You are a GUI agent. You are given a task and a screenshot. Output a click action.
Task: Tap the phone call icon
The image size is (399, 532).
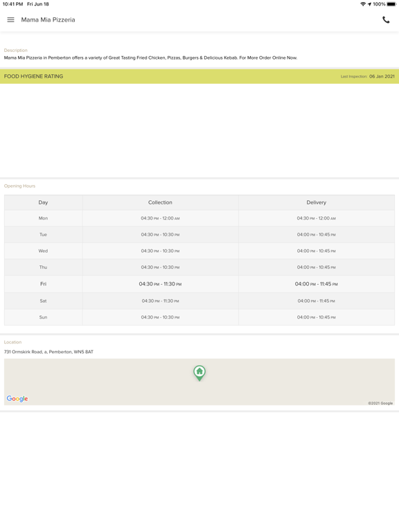click(x=386, y=19)
